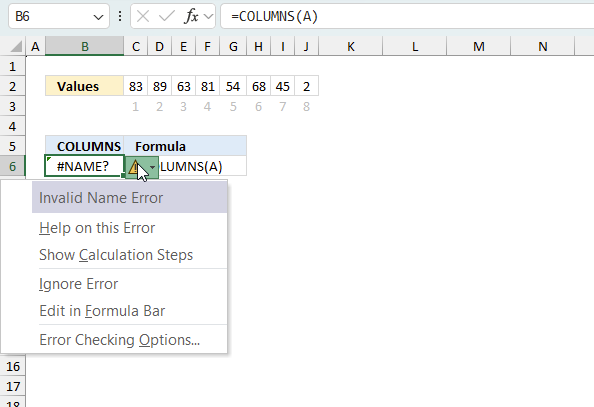Screen dimensions: 594x407
Task: Click inside the formula bar text =COLUMNS(A)
Action: (x=274, y=16)
